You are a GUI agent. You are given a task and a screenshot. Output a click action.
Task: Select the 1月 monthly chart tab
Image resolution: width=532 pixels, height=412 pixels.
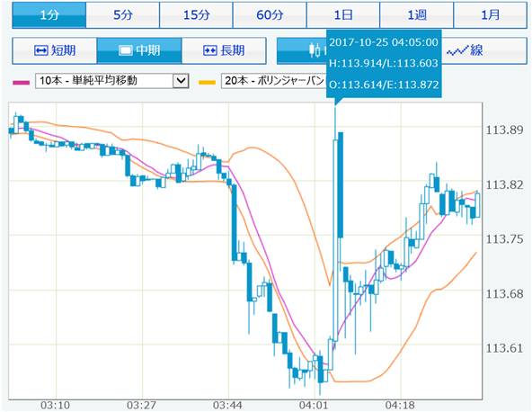click(x=491, y=15)
